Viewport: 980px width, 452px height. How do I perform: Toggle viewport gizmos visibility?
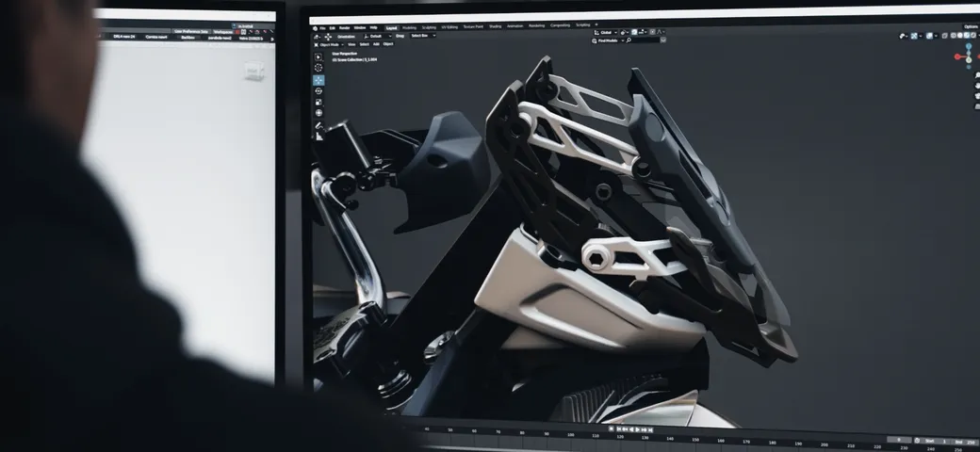[914, 36]
